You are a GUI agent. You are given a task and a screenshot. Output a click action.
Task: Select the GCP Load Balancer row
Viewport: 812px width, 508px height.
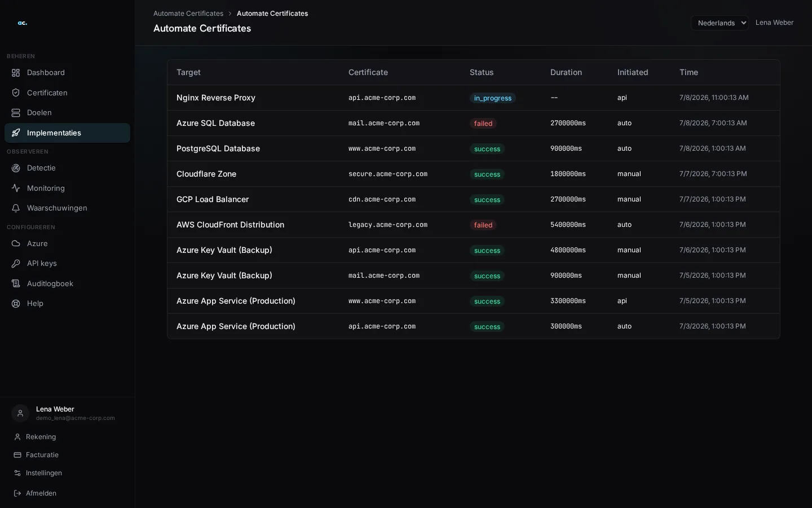(474, 199)
